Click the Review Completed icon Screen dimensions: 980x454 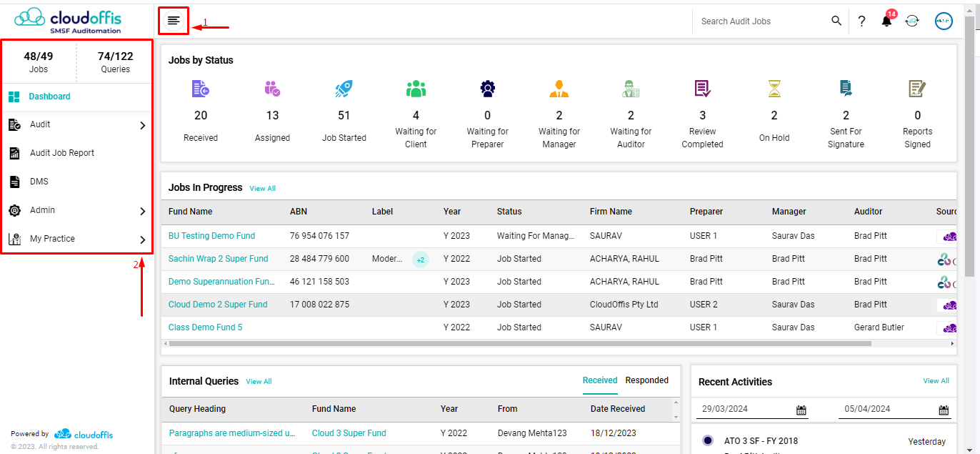(x=703, y=89)
